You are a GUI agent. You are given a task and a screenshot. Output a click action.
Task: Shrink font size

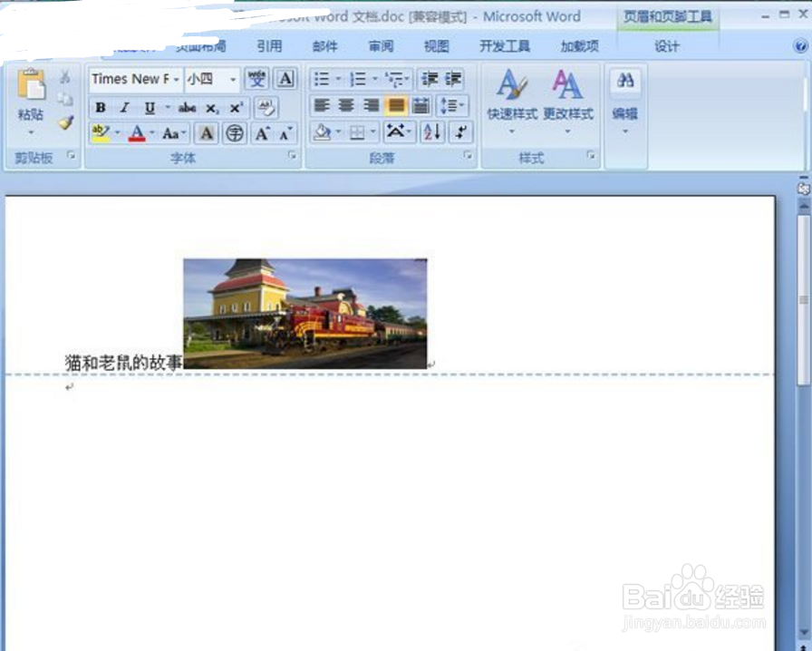pyautogui.click(x=285, y=133)
